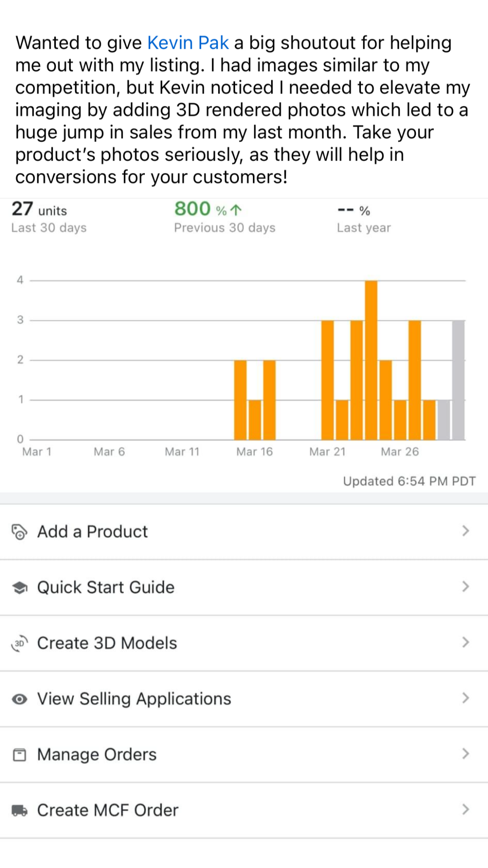Viewport: 488px width, 868px height.
Task: Click the Manage Orders box icon
Action: click(x=19, y=755)
